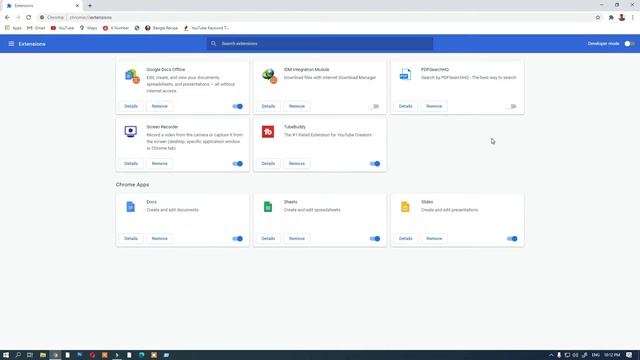This screenshot has width=640, height=360.
Task: Toggle Developer mode switch
Action: tap(629, 44)
